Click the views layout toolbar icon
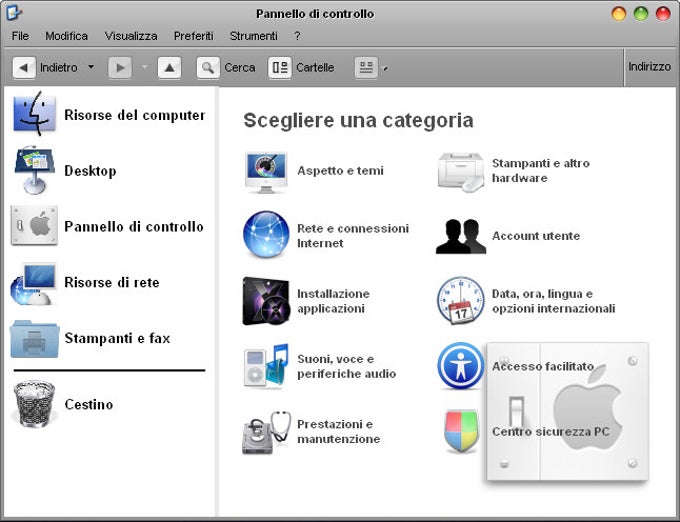The width and height of the screenshot is (680, 522). pyautogui.click(x=366, y=68)
